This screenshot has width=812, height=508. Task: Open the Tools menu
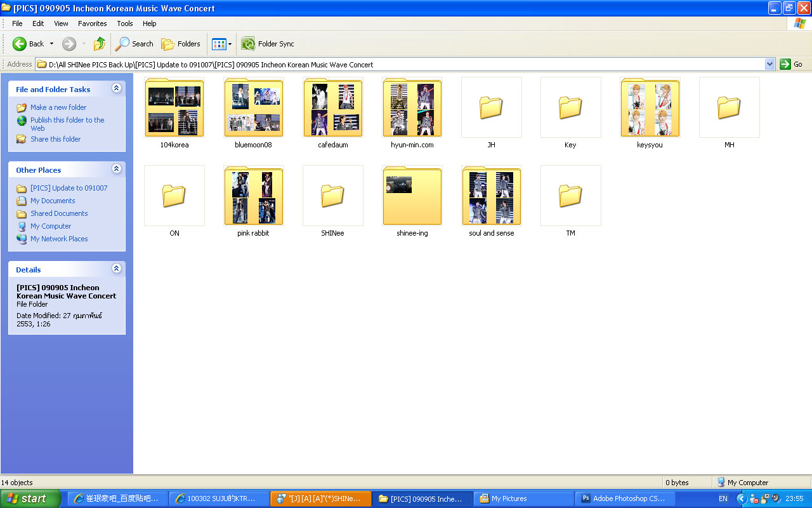pos(125,23)
